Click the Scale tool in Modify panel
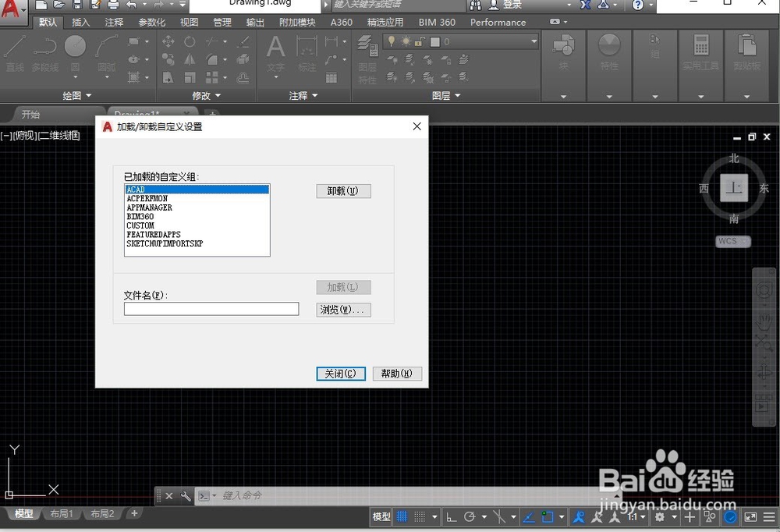780x532 pixels. 190,78
